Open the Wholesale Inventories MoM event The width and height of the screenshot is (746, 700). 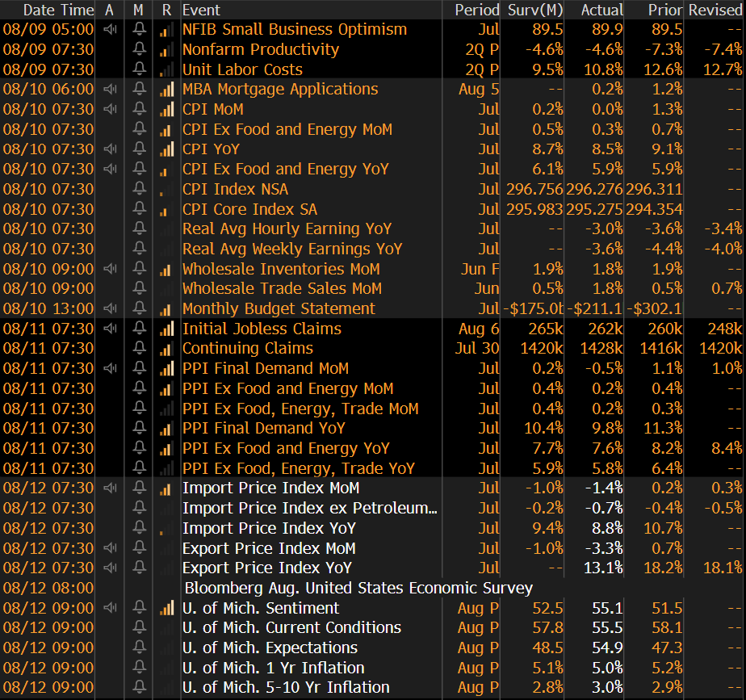pos(281,269)
